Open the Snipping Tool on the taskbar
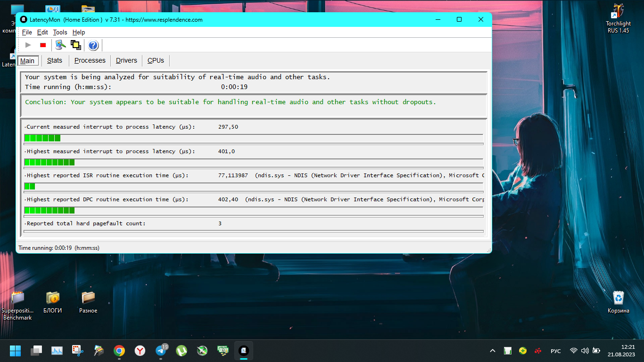This screenshot has width=644, height=362. click(x=77, y=351)
